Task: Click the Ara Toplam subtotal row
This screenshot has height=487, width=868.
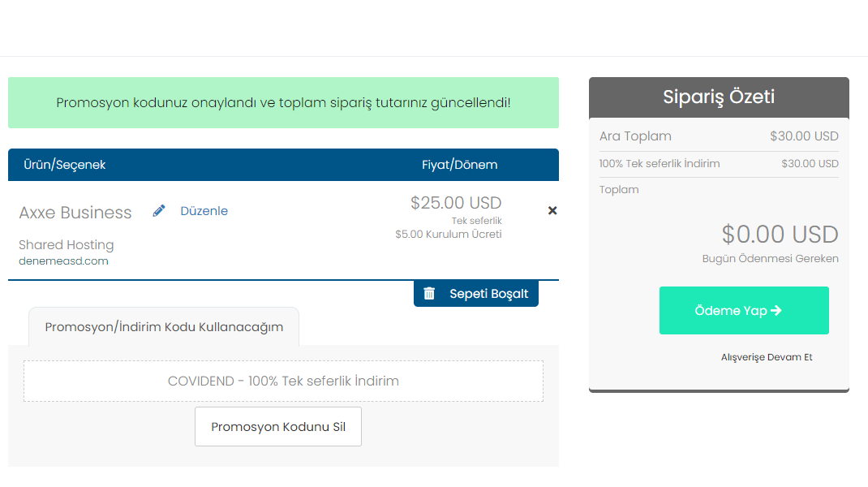Action: coord(719,136)
